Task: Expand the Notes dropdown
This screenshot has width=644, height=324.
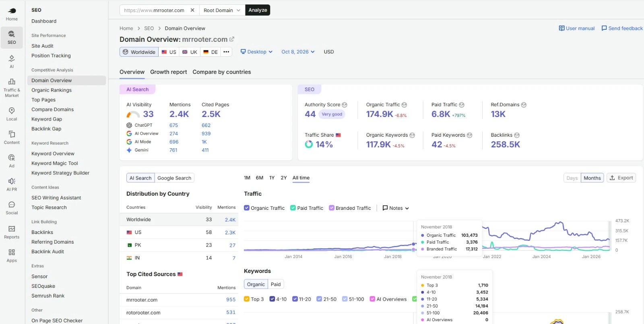Action: pyautogui.click(x=396, y=208)
